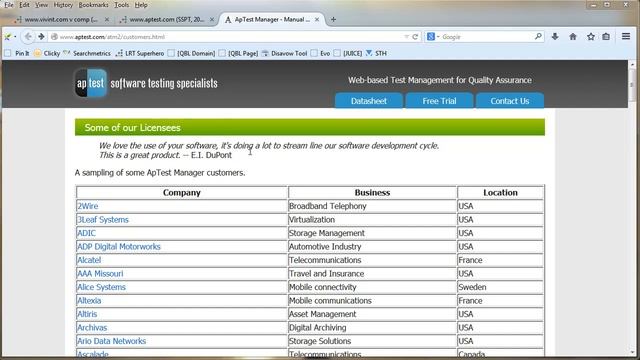The width and height of the screenshot is (640, 360).
Task: Open the URL history dropdown arrow
Action: pyautogui.click(x=407, y=37)
